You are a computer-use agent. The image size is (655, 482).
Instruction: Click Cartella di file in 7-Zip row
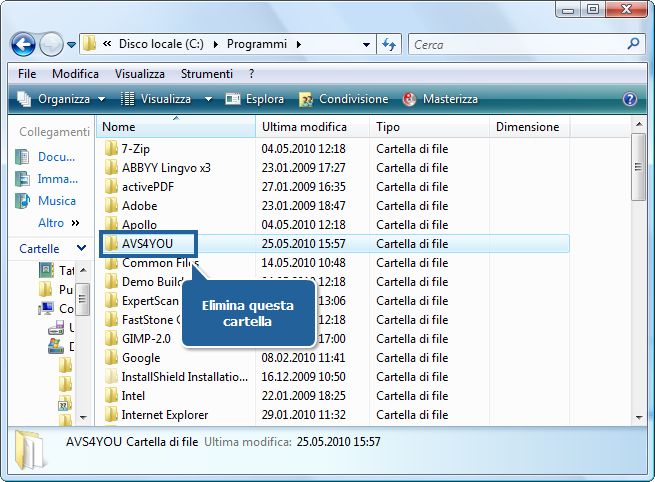pyautogui.click(x=412, y=149)
